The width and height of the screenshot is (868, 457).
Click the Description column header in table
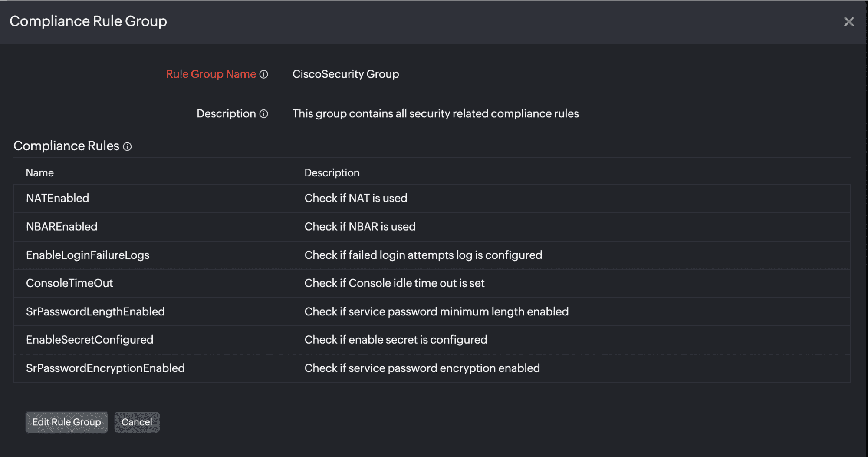click(332, 173)
